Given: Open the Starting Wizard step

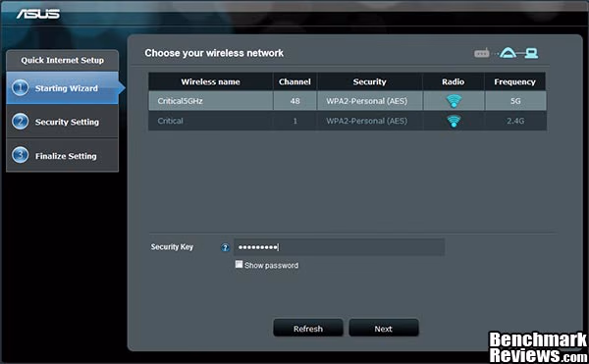Looking at the screenshot, I should (x=63, y=88).
